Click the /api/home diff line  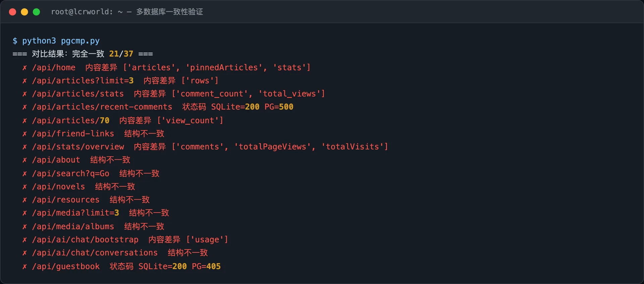[x=166, y=67]
